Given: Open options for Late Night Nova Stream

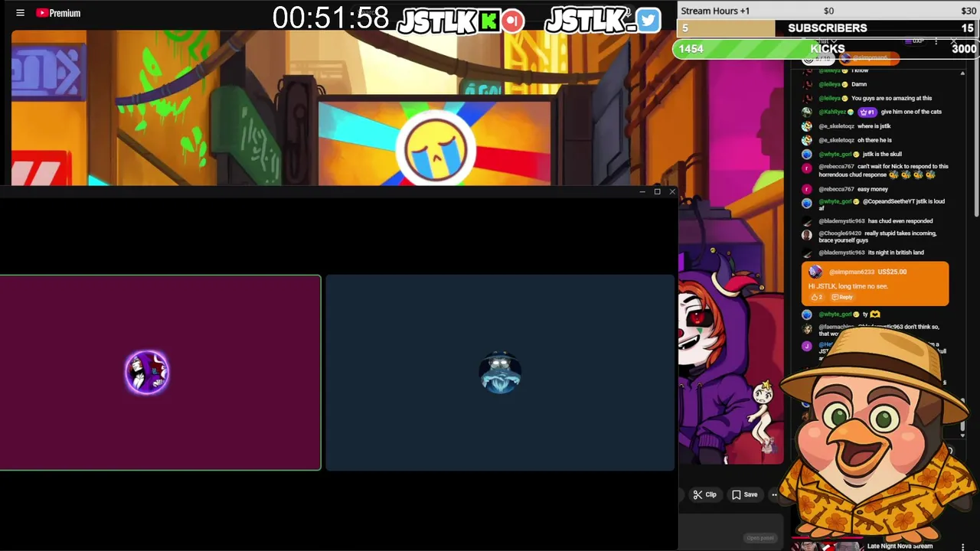Looking at the screenshot, I should (x=963, y=546).
